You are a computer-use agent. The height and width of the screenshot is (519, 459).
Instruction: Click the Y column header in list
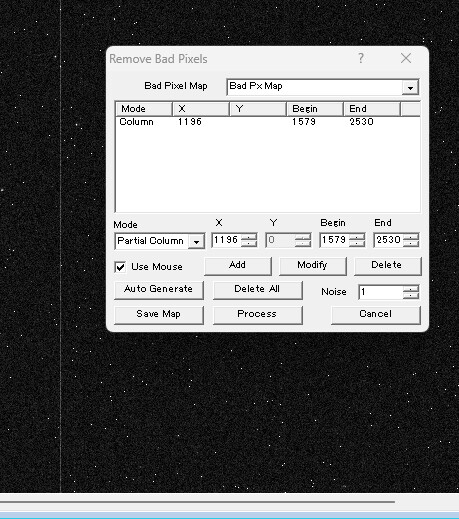pyautogui.click(x=258, y=109)
